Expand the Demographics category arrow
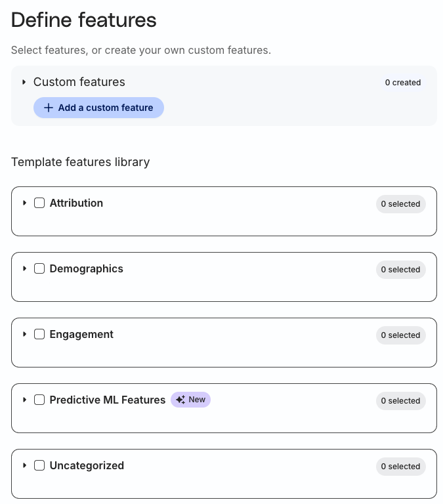 click(24, 268)
